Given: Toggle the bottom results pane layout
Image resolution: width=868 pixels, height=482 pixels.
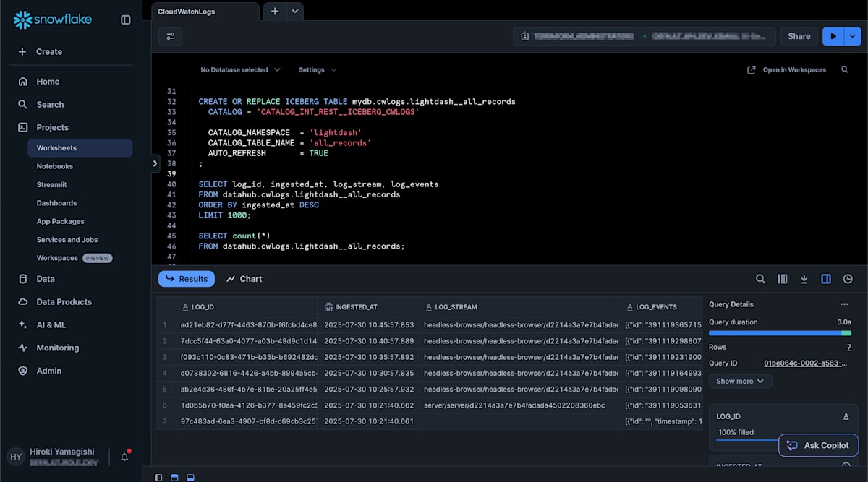Looking at the screenshot, I should (190, 477).
